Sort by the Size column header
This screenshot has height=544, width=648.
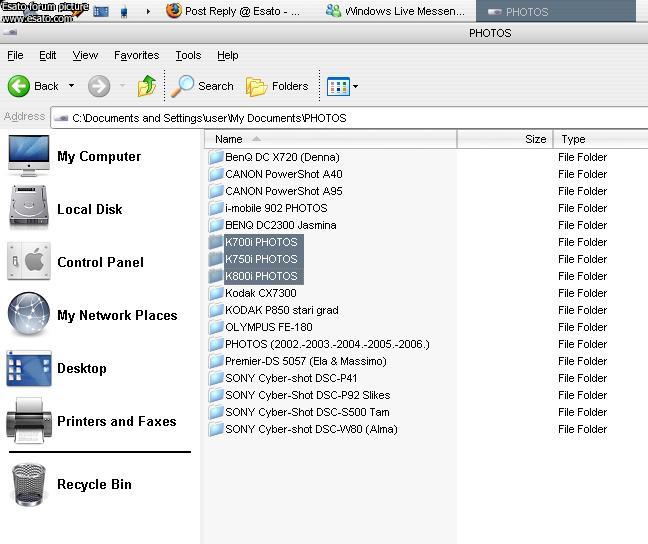505,139
